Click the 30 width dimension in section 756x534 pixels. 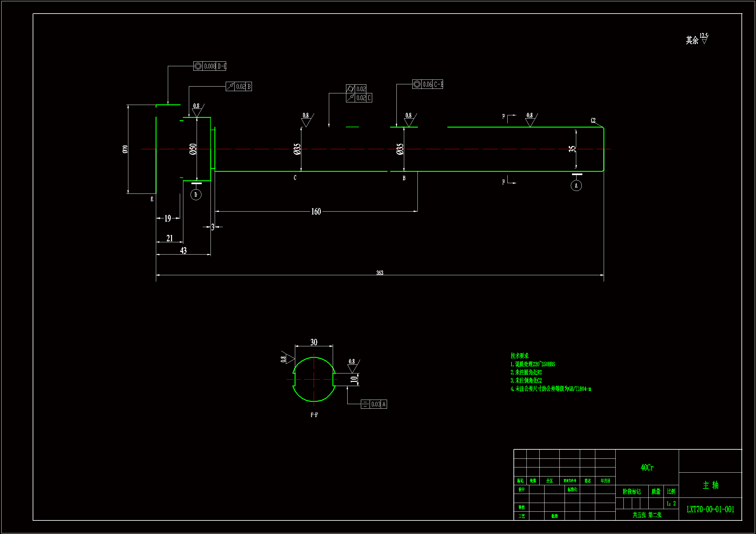pyautogui.click(x=314, y=342)
